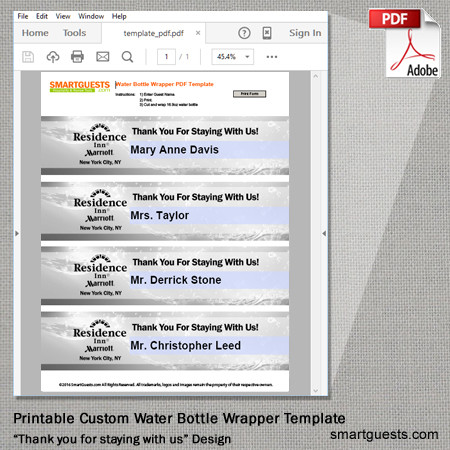Click the vertical scrollbar down arrow
This screenshot has height=450, width=450.
(316, 391)
